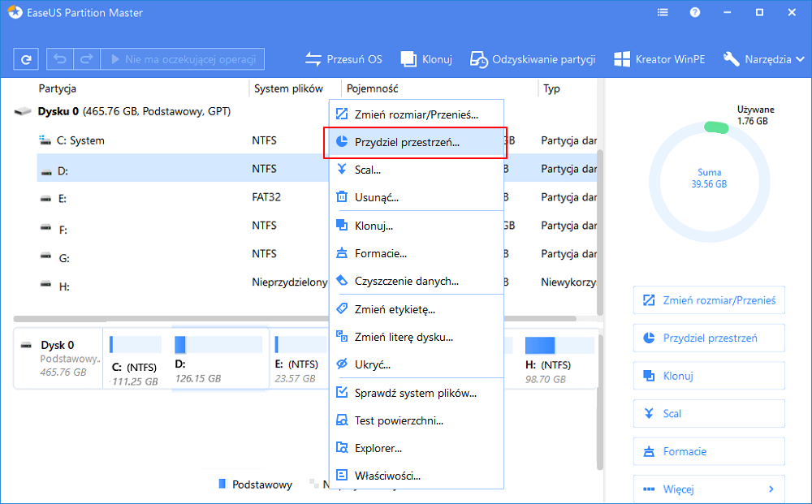The width and height of the screenshot is (812, 504).
Task: Click the Suma 39.56 GB usage text
Action: coord(709,178)
